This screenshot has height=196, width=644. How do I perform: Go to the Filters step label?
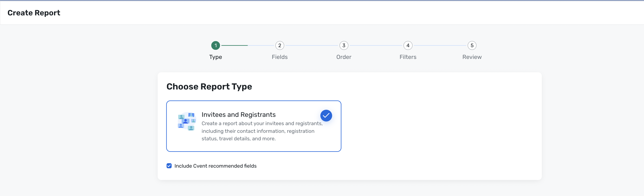click(408, 57)
